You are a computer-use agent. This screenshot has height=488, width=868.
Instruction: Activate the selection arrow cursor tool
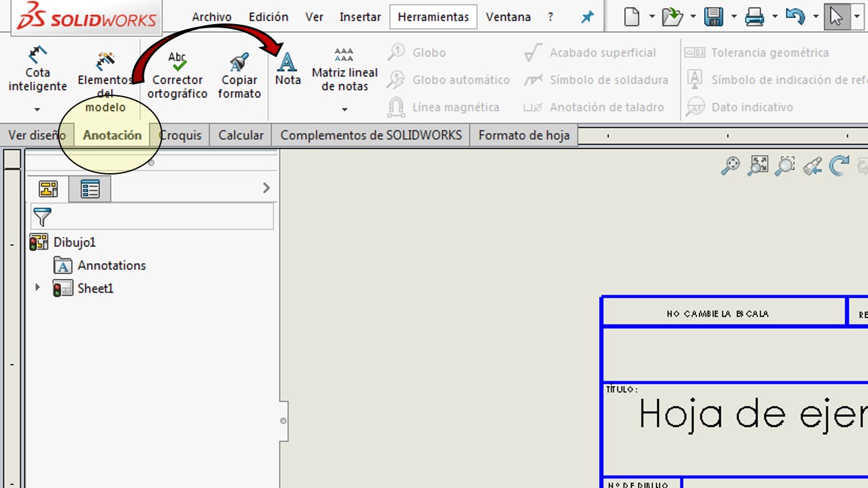(x=836, y=17)
